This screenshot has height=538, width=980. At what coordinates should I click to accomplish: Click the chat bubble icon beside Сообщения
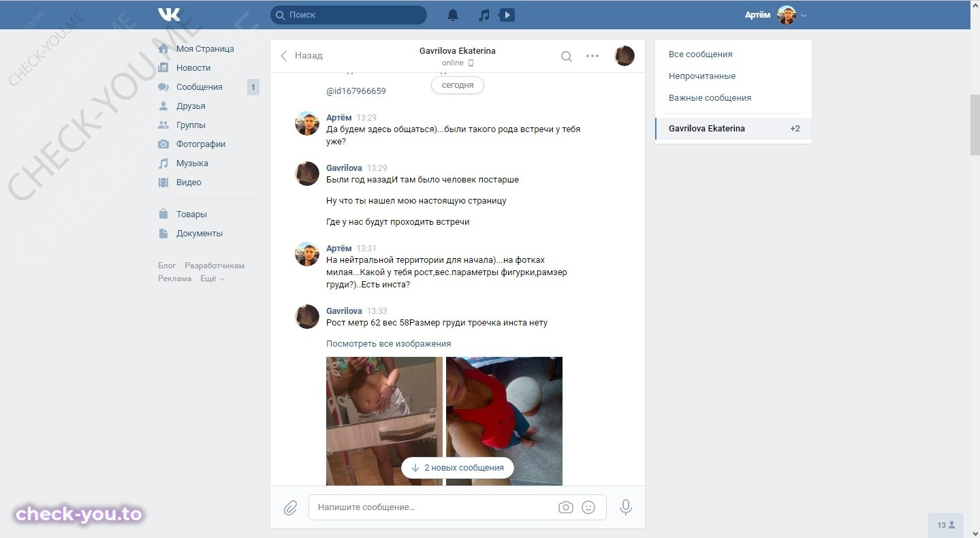coord(163,87)
